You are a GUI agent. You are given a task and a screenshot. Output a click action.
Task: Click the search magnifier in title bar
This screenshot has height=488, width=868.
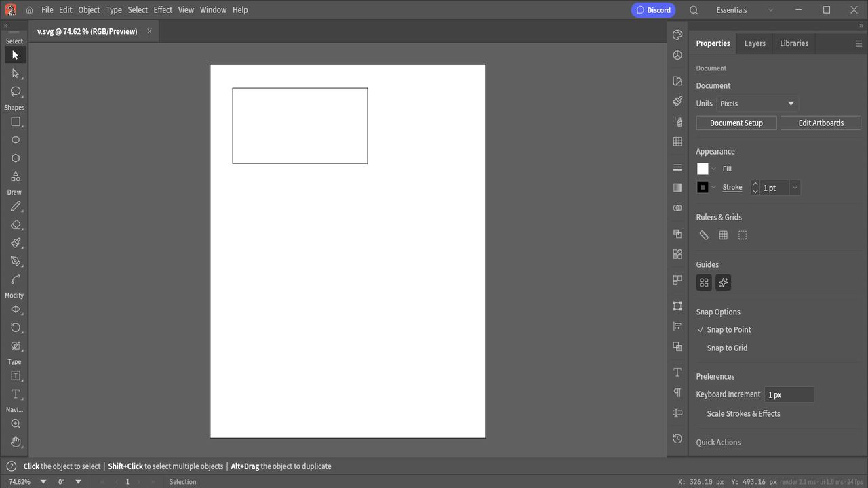(694, 10)
